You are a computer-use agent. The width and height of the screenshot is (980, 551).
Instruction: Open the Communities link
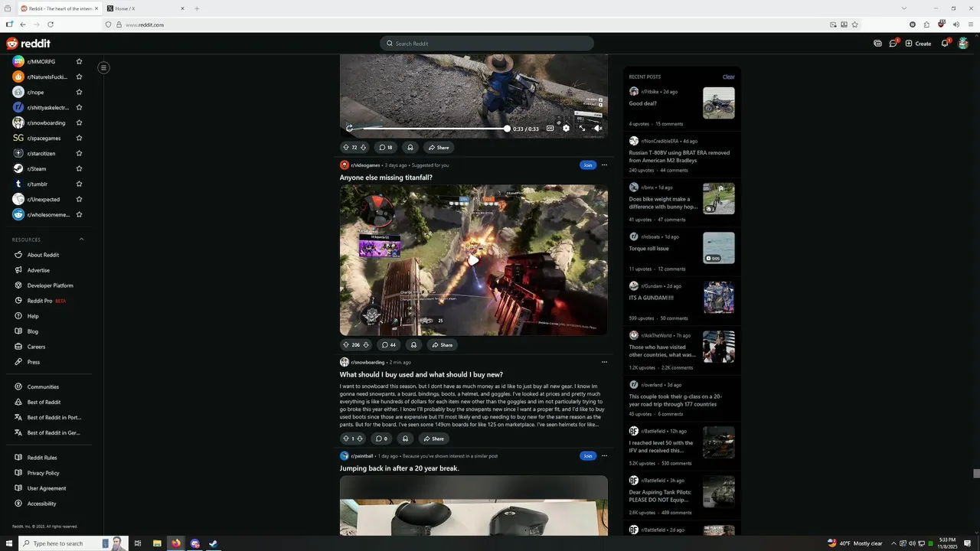pos(43,386)
